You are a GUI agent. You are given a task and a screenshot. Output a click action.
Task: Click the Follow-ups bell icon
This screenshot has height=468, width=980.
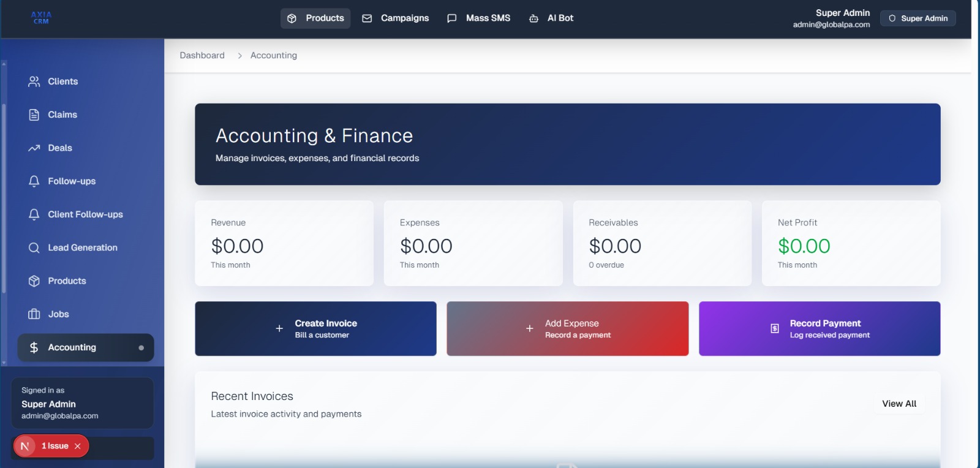[34, 181]
